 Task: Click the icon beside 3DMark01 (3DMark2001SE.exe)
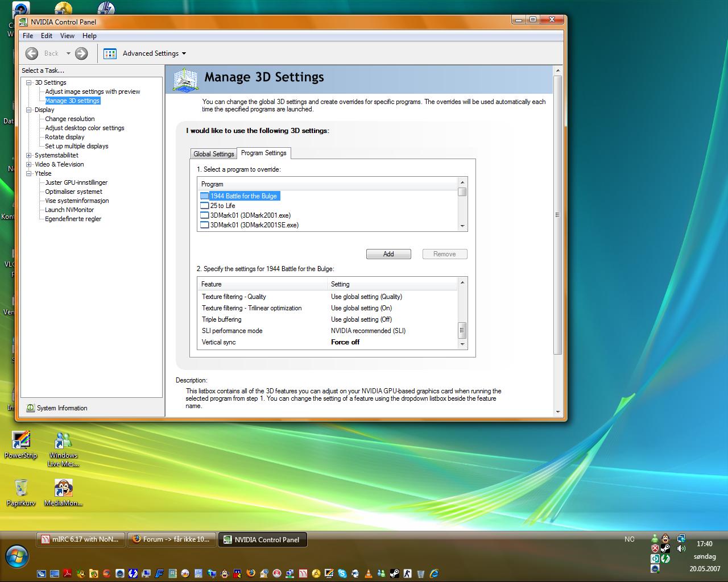pos(205,225)
